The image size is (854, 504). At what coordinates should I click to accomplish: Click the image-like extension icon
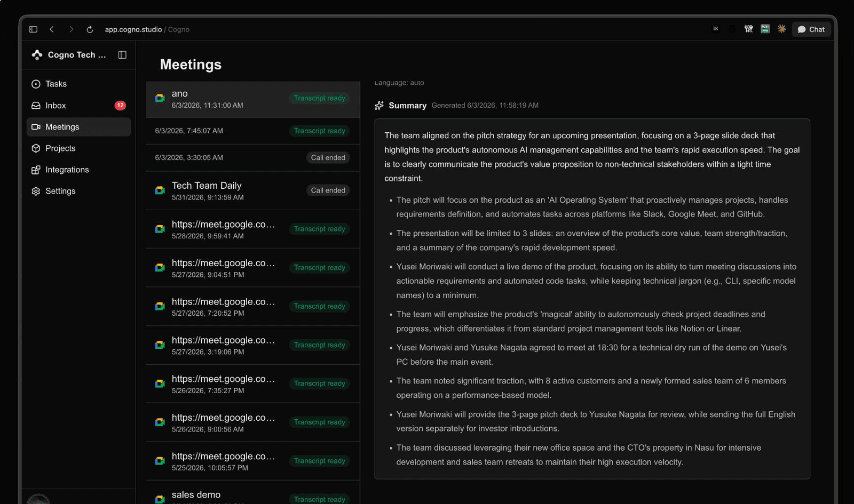(x=765, y=29)
